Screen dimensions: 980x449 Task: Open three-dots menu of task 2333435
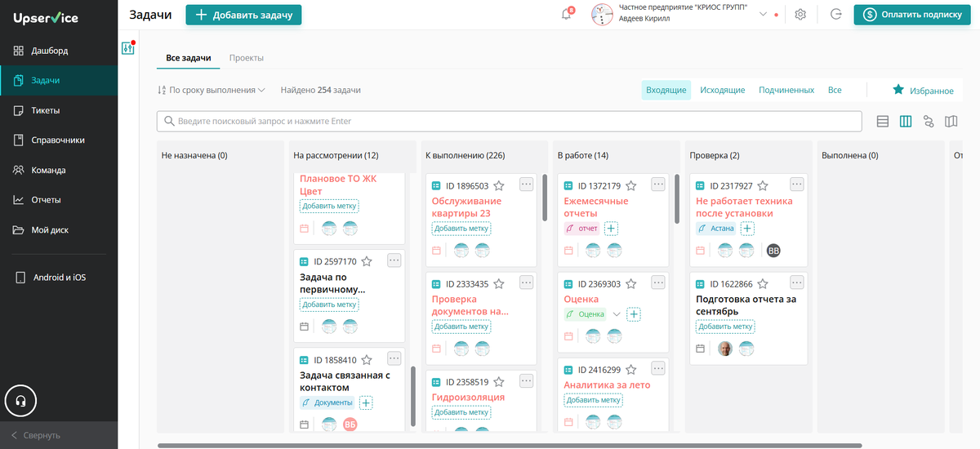click(526, 282)
